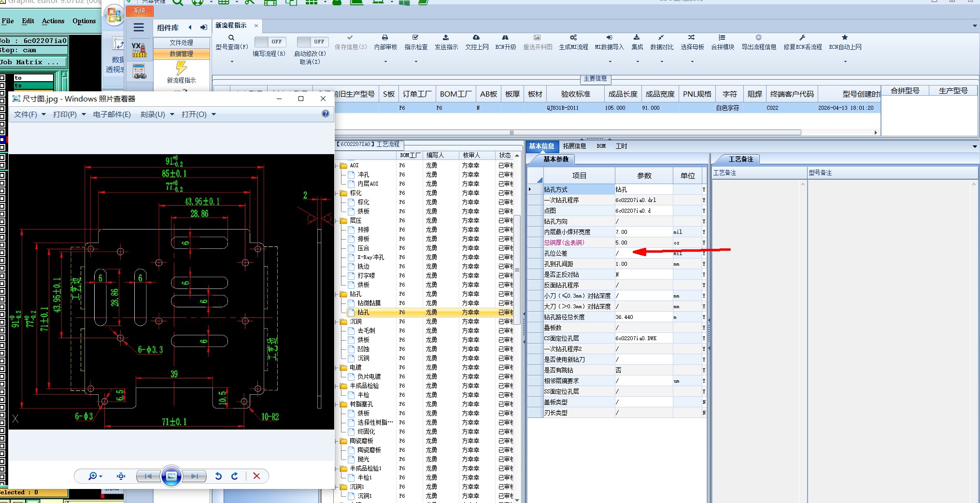Viewport: 980px width, 503px height.
Task: Open the Actions menu in Graphic Editor
Action: pos(53,21)
